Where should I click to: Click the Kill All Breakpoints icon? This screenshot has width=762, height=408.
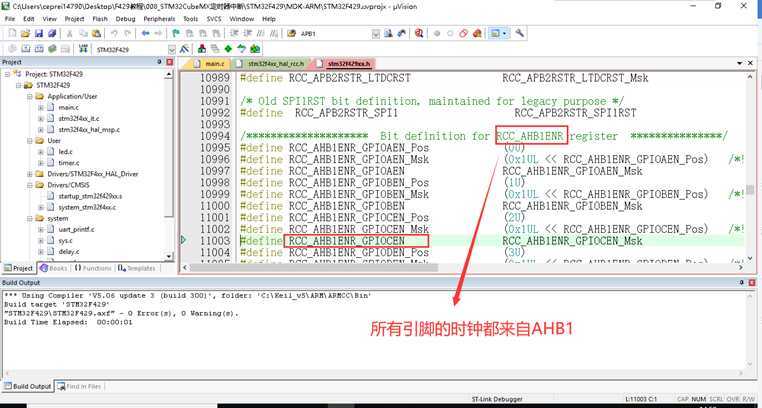pyautogui.click(x=477, y=34)
